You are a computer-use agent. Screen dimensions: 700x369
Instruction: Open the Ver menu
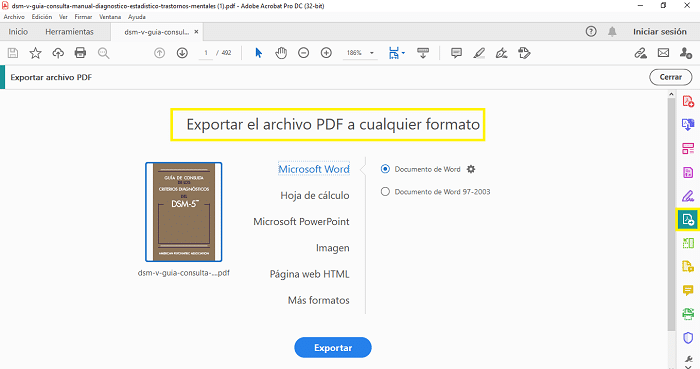coord(63,17)
